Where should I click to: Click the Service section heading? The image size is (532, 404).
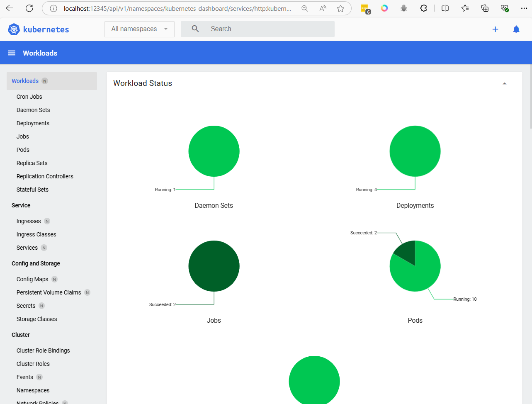[x=21, y=205]
